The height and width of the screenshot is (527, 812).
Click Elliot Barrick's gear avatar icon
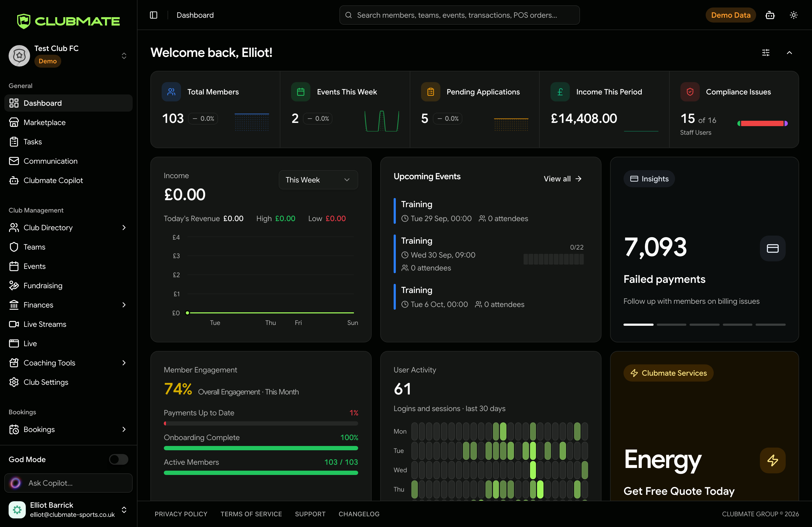17,510
